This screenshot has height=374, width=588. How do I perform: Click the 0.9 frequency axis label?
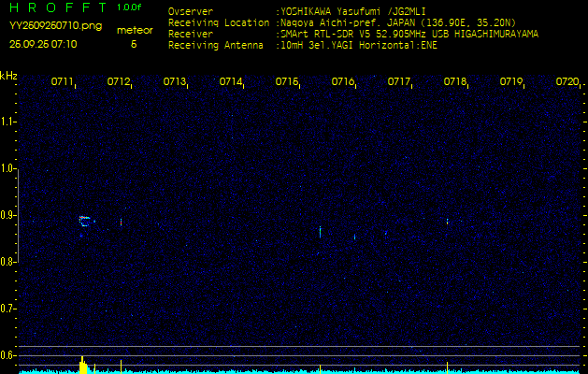(8, 215)
